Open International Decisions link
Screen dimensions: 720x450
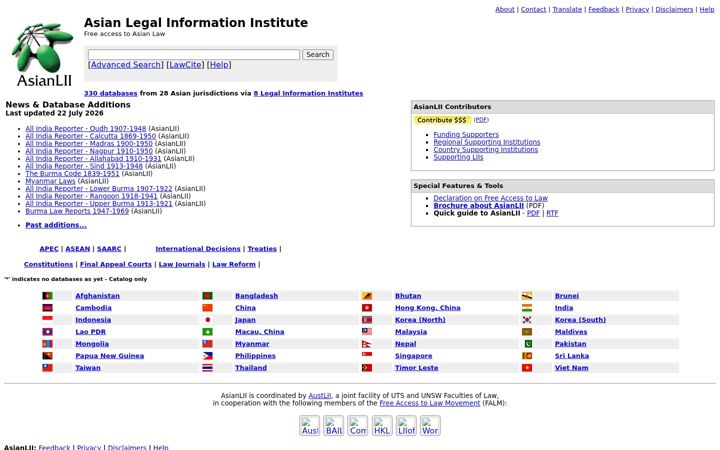coord(198,249)
